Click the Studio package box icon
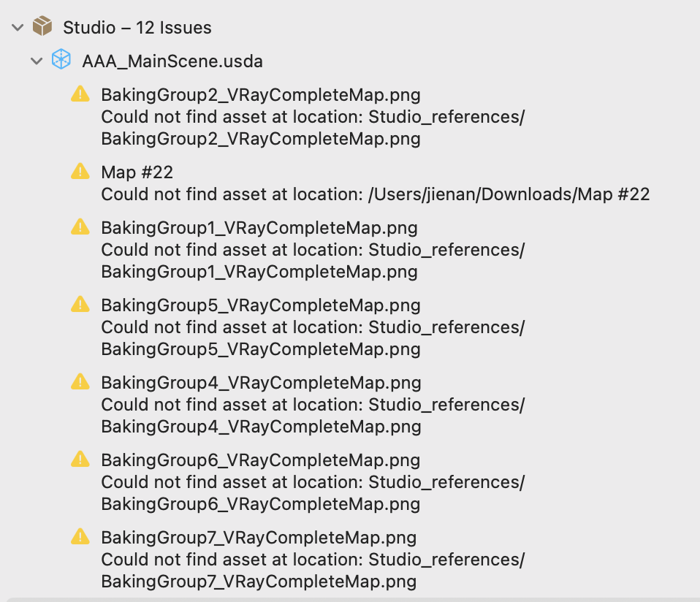 (x=42, y=26)
